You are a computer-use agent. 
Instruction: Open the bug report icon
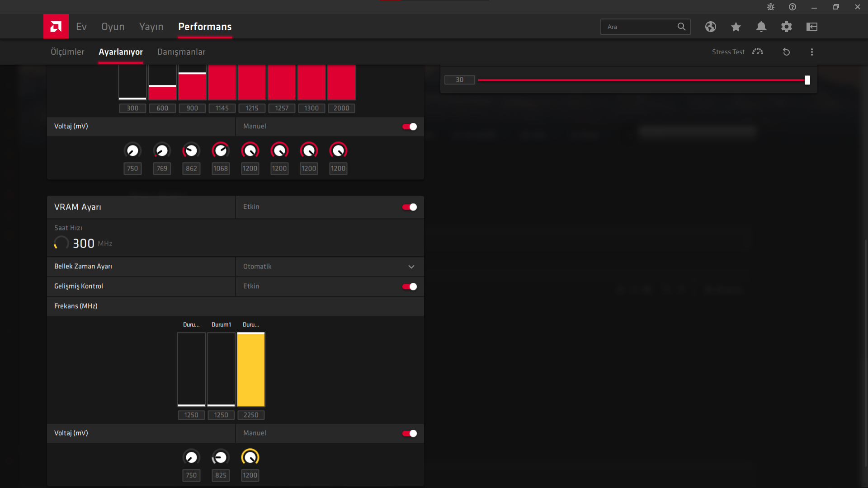point(770,7)
